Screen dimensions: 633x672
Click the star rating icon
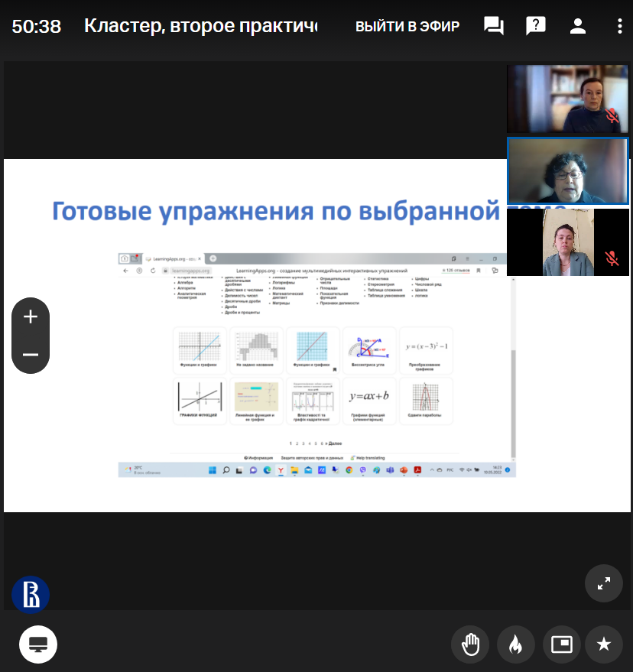pyautogui.click(x=604, y=644)
